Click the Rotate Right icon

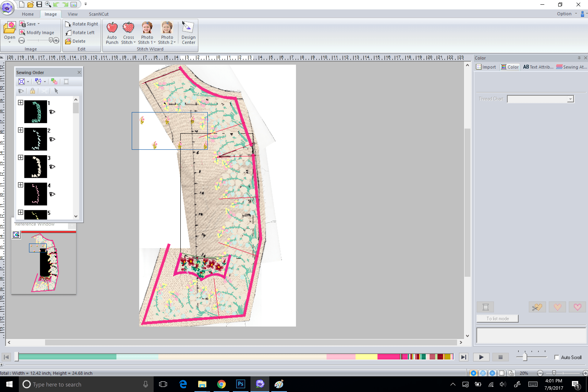68,24
